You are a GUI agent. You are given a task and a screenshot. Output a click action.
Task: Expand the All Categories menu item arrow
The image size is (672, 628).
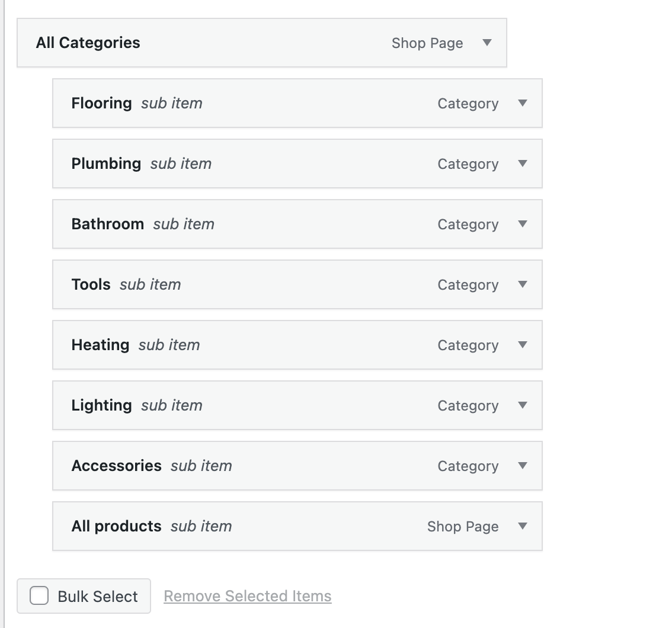(487, 43)
